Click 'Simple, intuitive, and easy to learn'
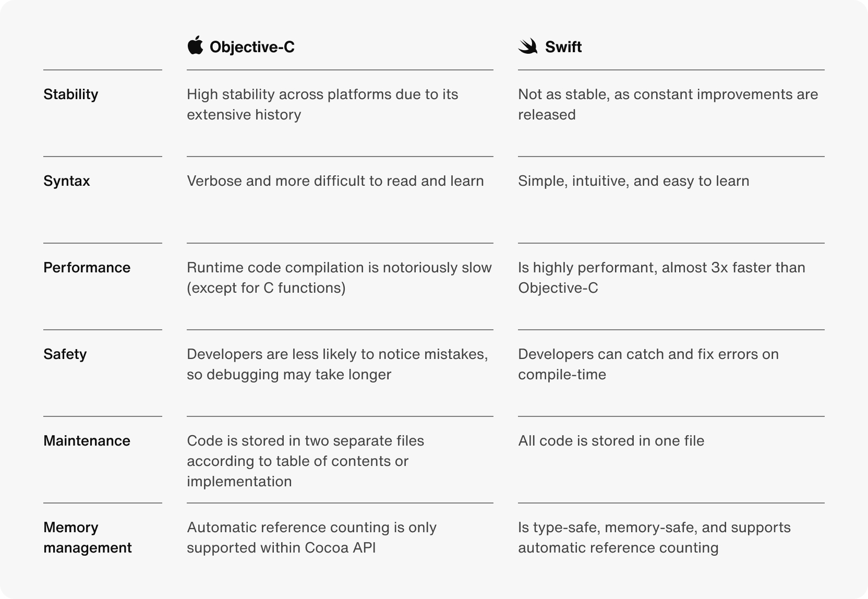 point(634,181)
